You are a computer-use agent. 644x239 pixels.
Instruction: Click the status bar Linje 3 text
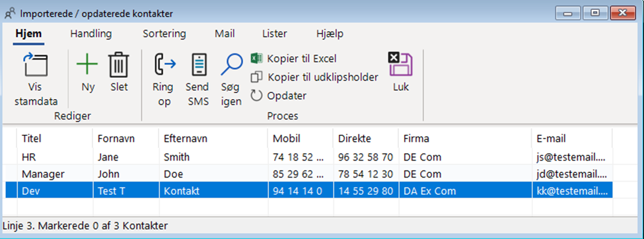click(x=85, y=226)
